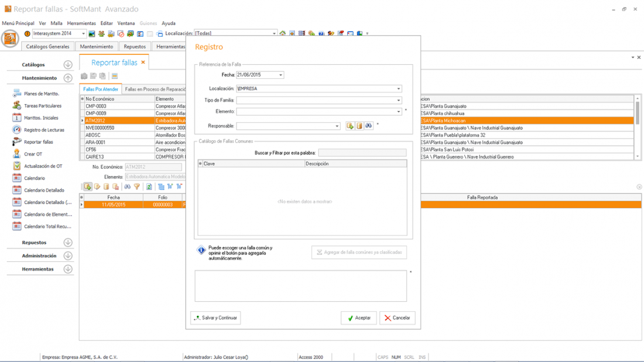
Task: Click the Crear OT worker icon
Action: [17, 154]
